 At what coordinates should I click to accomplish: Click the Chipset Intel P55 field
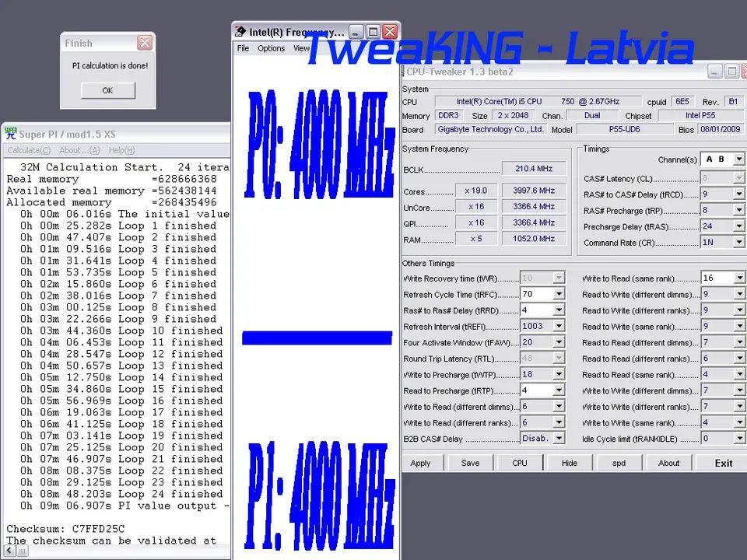(x=700, y=115)
